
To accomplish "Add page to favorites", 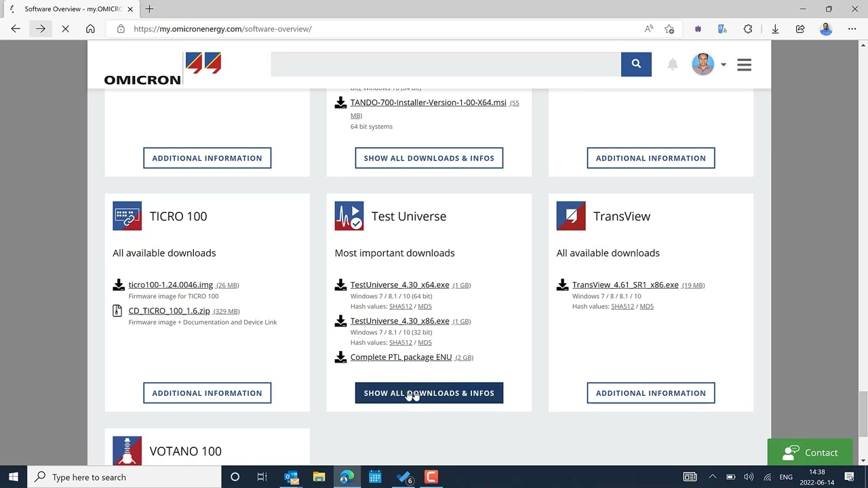I will click(x=669, y=28).
